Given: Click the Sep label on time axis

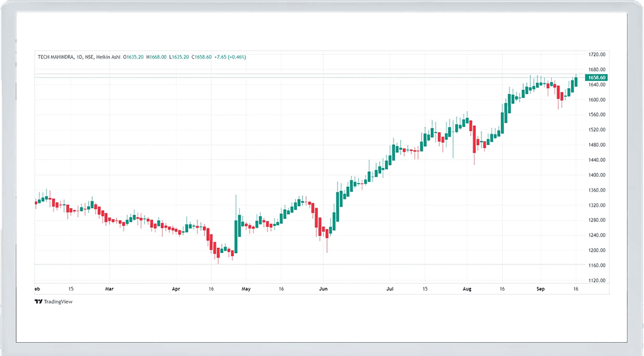Looking at the screenshot, I should click(540, 288).
